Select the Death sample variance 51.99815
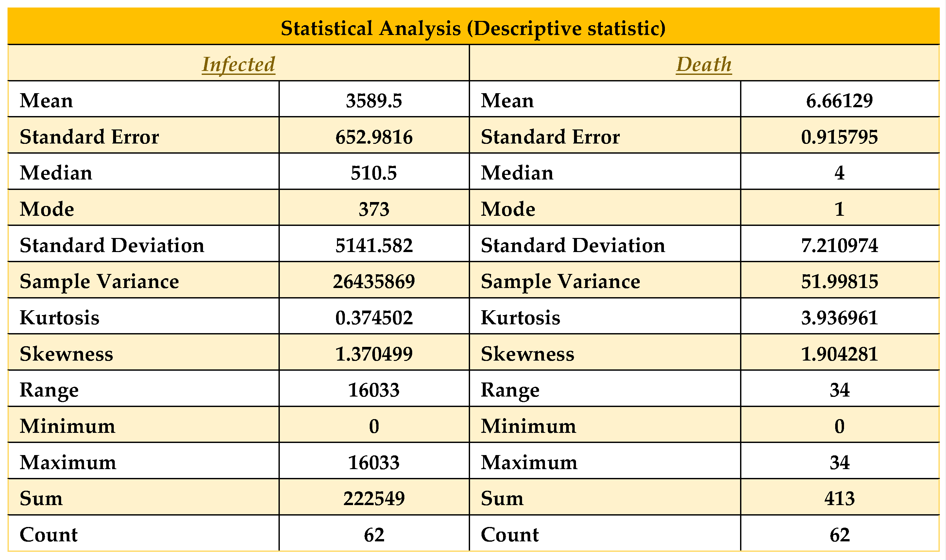The image size is (946, 560). 839,281
